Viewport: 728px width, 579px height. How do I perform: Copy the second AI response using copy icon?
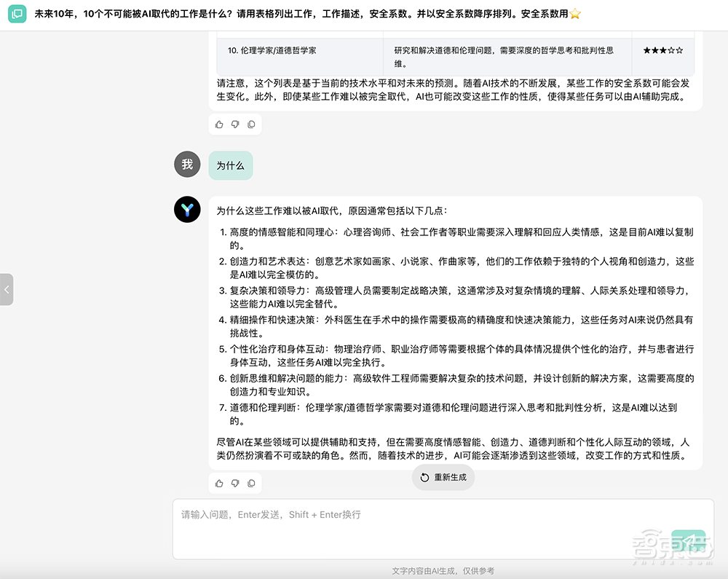251,483
